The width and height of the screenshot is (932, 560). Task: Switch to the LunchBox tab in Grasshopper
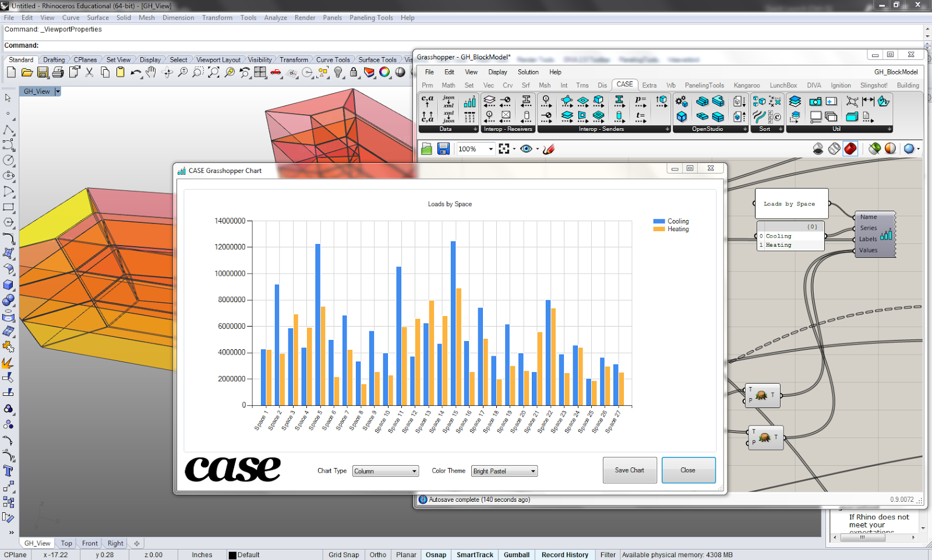click(x=783, y=85)
